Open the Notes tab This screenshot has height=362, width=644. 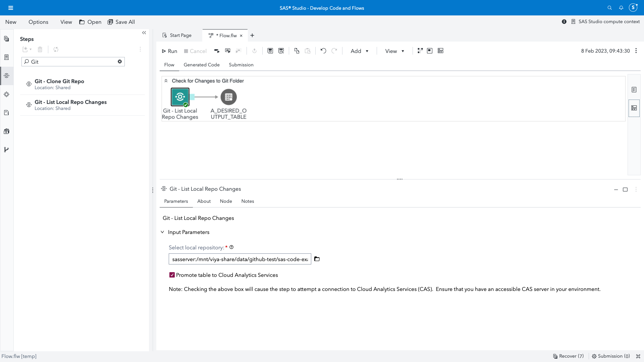[x=248, y=201]
